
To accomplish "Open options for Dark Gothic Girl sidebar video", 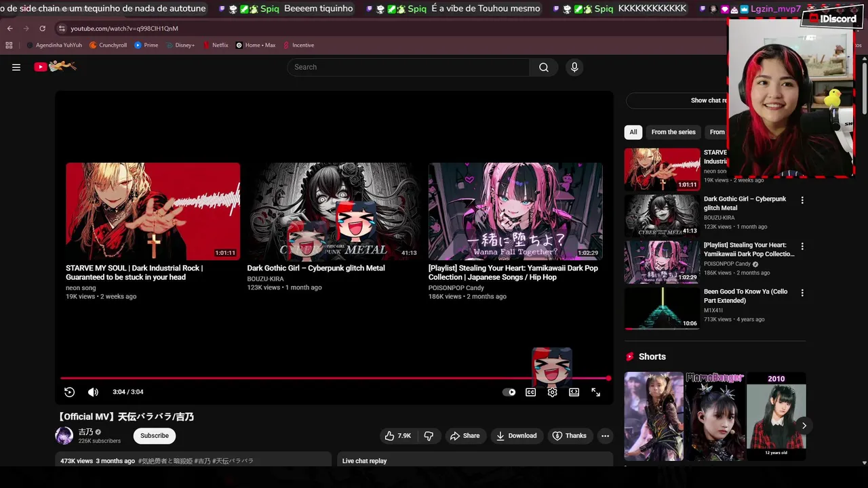I will (x=802, y=200).
